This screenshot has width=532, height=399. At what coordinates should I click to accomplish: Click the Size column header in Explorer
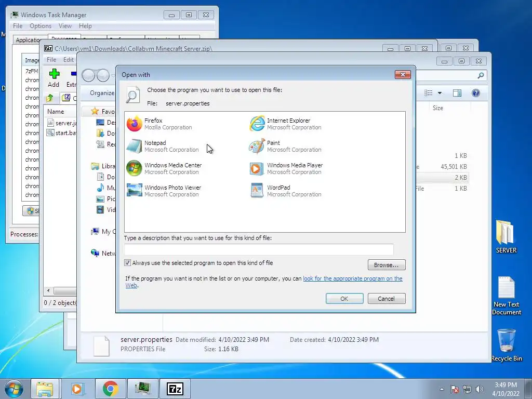pos(437,108)
